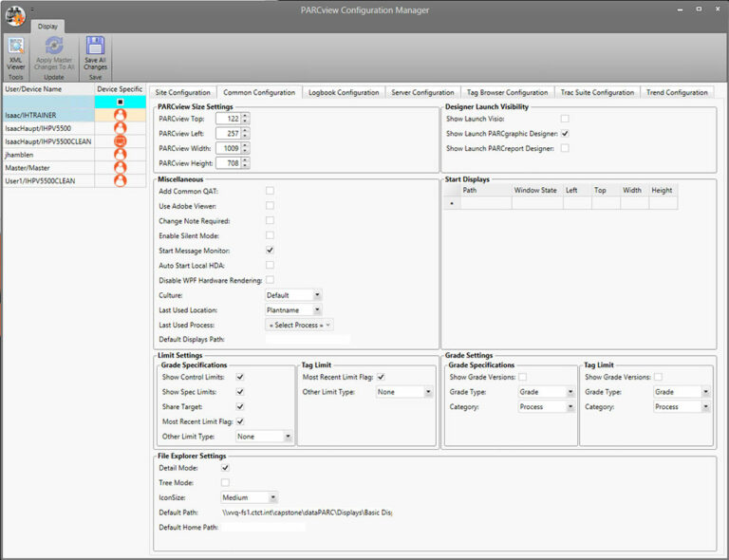Click the PARCview Width input field
Image resolution: width=729 pixels, height=560 pixels.
tap(227, 148)
